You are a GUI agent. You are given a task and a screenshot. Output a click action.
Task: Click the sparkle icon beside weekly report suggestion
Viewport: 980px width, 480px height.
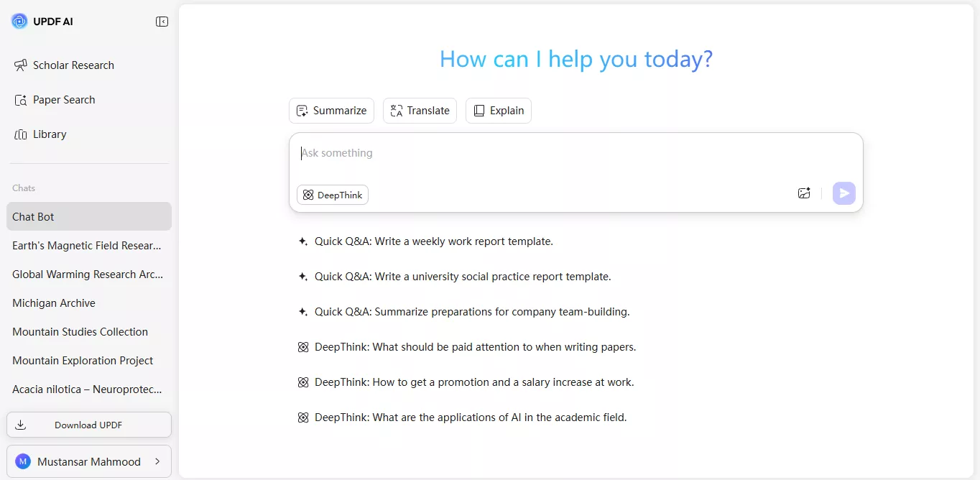302,241
